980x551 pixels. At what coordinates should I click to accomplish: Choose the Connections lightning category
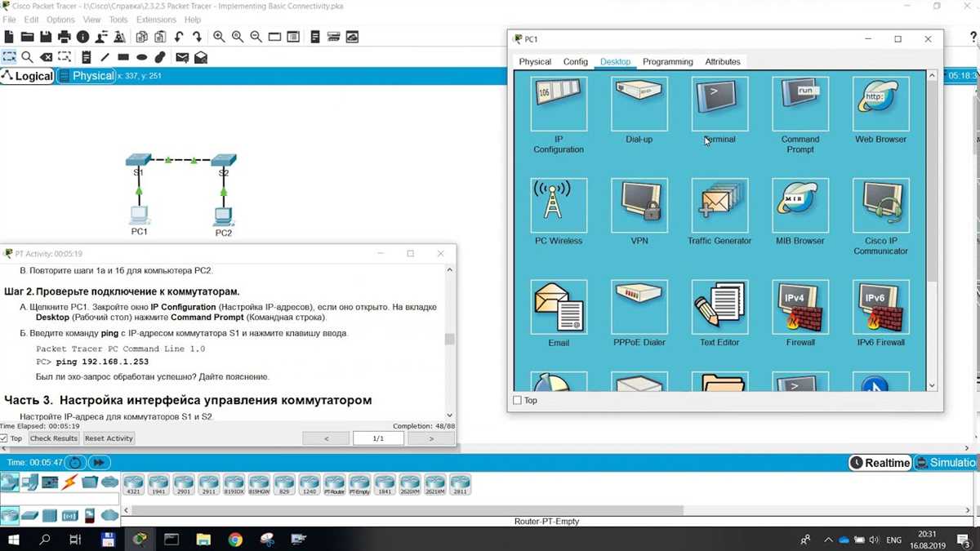[x=70, y=482]
